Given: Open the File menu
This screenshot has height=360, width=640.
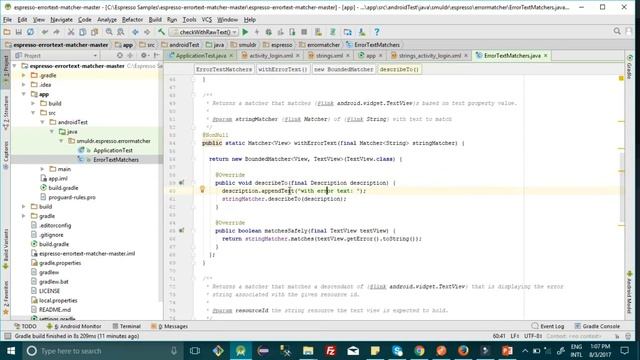Looking at the screenshot, I should 7,20.
